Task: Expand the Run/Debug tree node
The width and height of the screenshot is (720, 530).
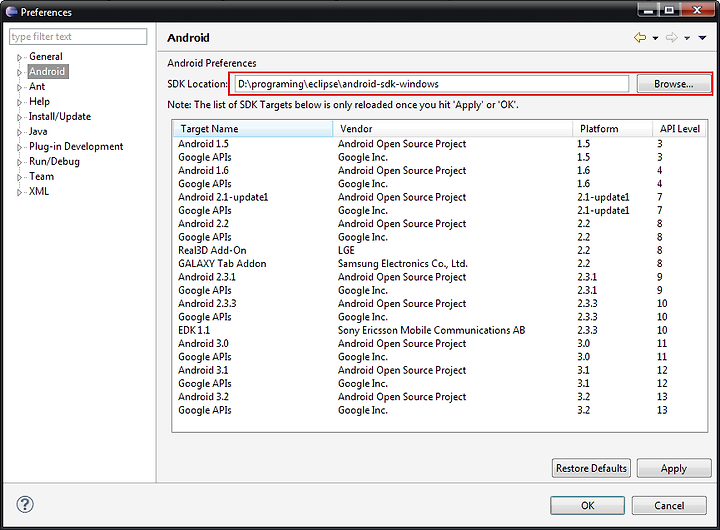Action: (x=19, y=162)
